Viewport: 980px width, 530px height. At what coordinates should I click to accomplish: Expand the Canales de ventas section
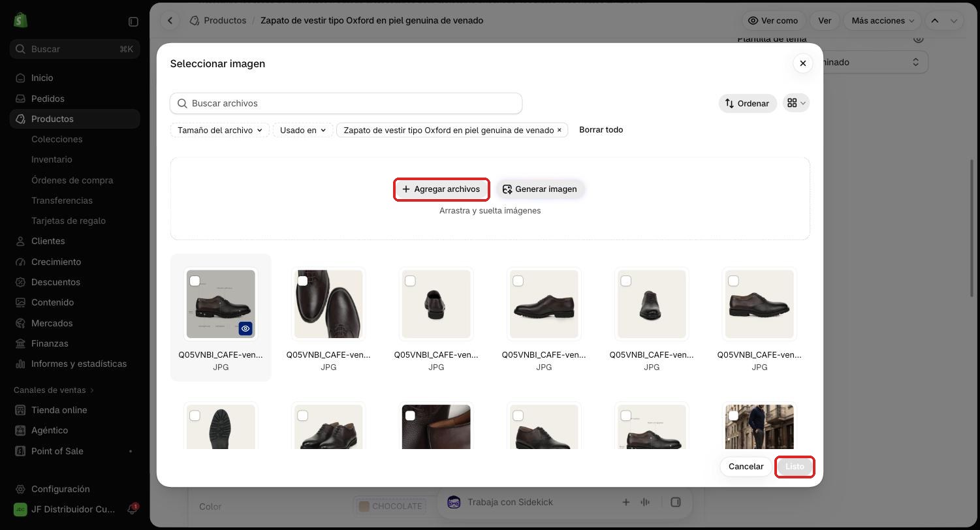click(x=54, y=390)
